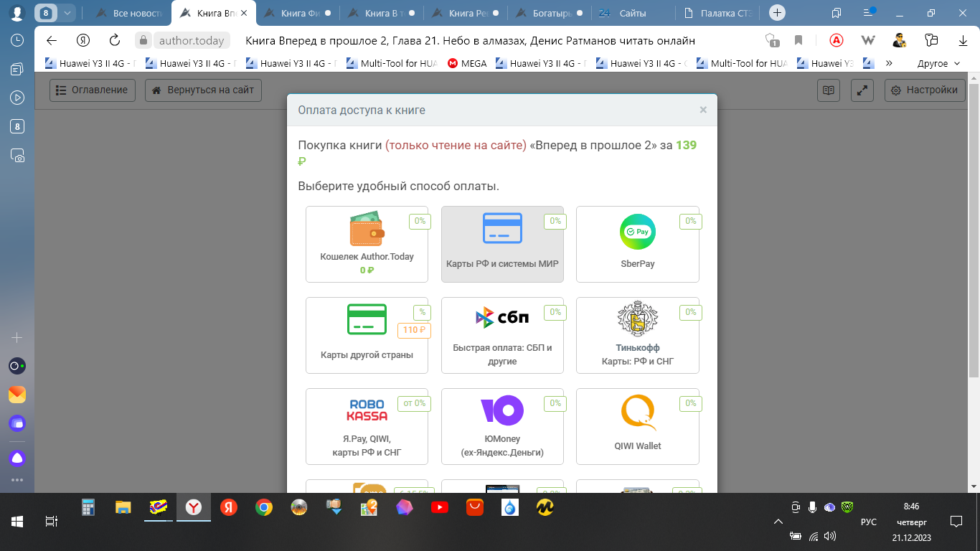This screenshot has width=980, height=551.
Task: Switch to the Палатка browser tab
Action: [721, 13]
